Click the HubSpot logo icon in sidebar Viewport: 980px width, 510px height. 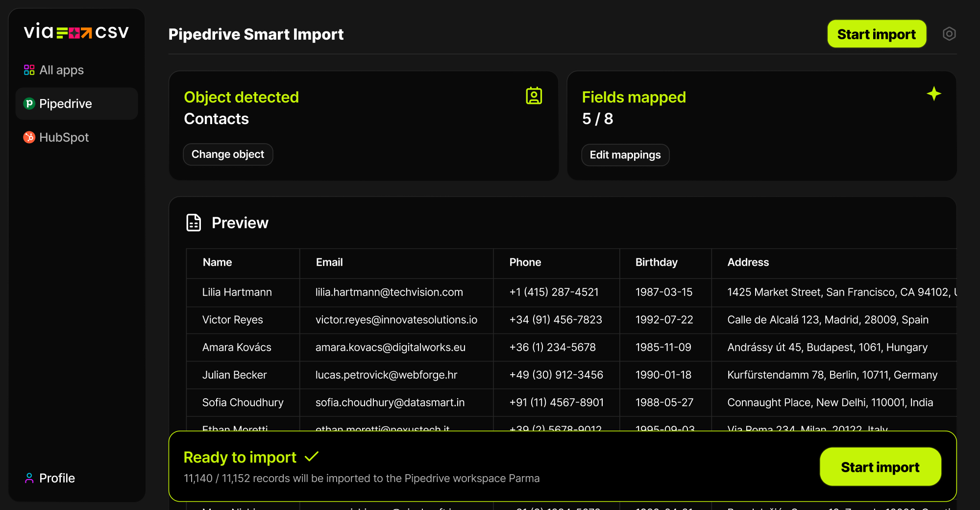point(29,137)
